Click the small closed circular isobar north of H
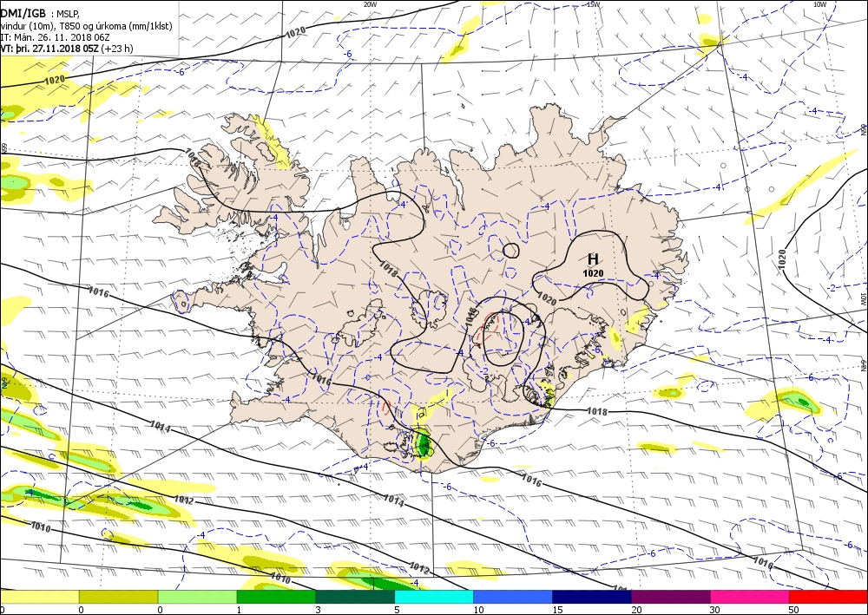The image size is (868, 615). [x=510, y=251]
